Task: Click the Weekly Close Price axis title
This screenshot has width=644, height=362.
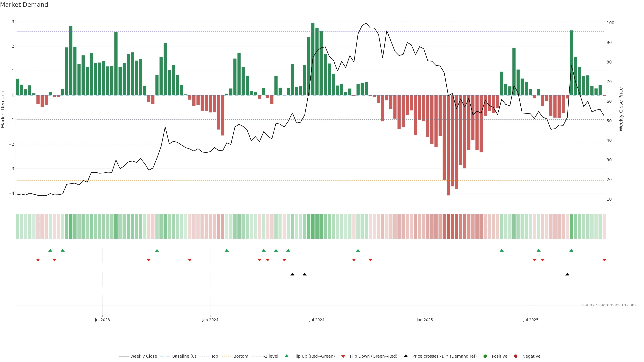Action: [x=621, y=109]
